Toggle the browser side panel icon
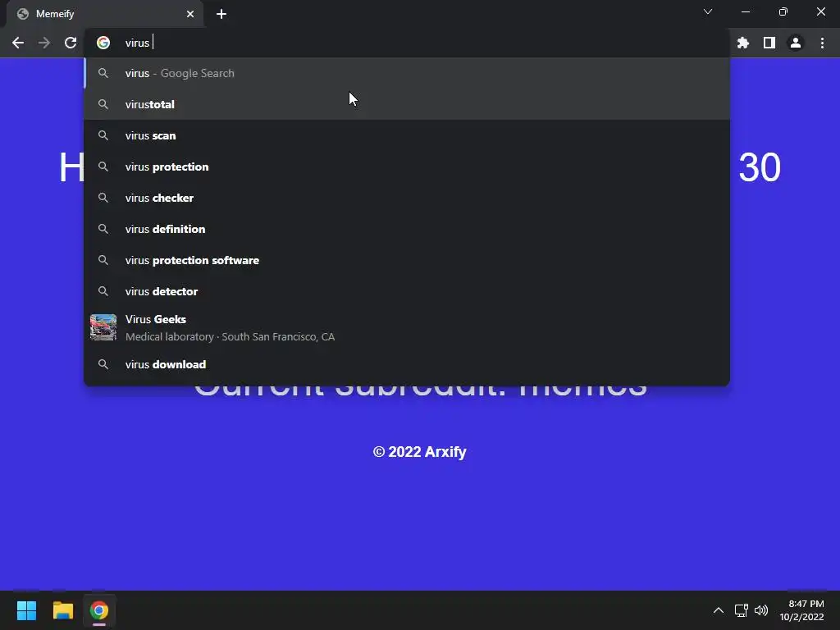Viewport: 840px width, 630px height. point(769,43)
